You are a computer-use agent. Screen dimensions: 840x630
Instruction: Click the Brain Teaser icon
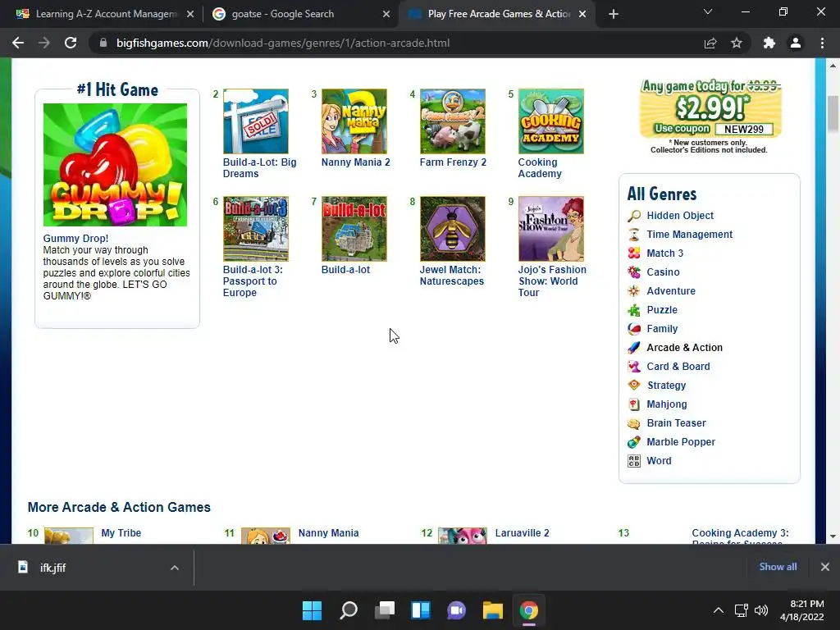point(634,423)
